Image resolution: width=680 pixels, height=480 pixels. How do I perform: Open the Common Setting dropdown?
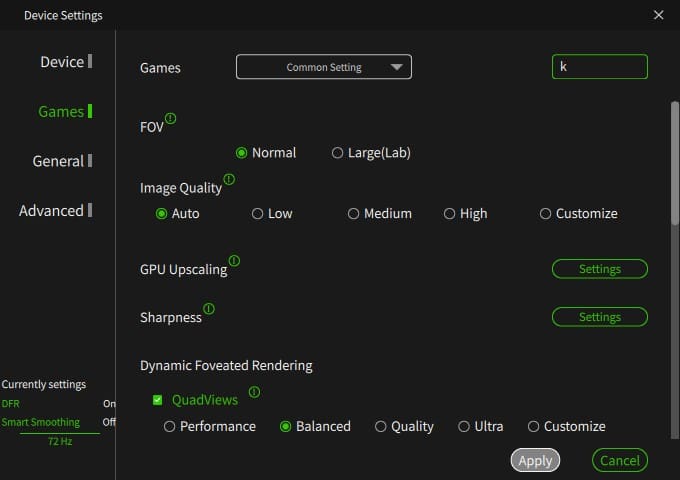(x=324, y=67)
